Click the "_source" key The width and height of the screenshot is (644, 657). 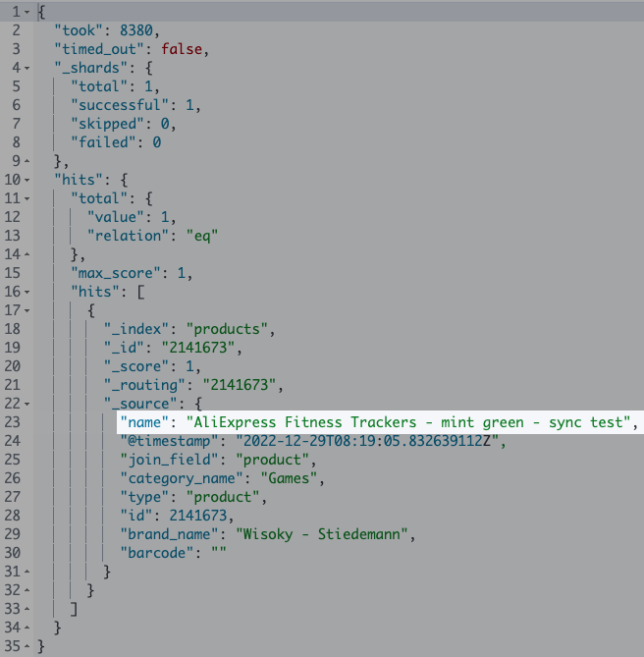tap(139, 404)
